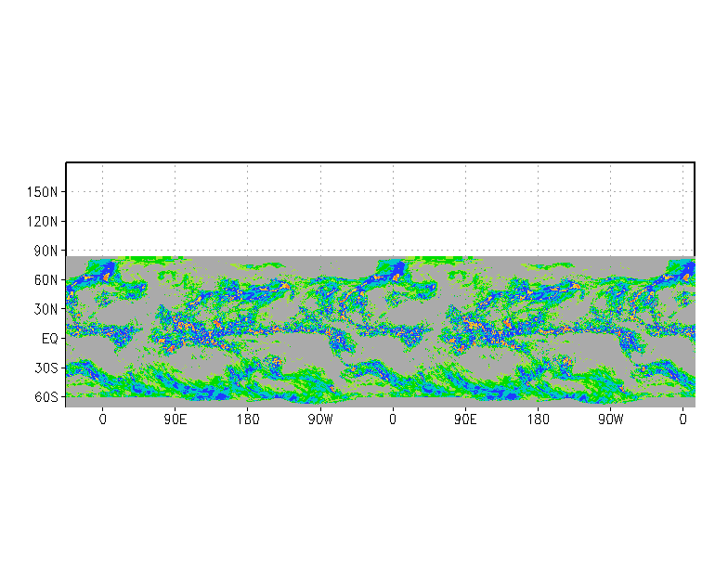
Task: Click the 60N latitude axis label
Action: [x=46, y=280]
